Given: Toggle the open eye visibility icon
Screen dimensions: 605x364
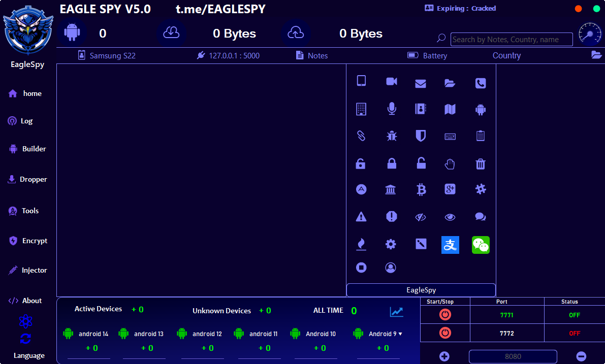Looking at the screenshot, I should (450, 216).
